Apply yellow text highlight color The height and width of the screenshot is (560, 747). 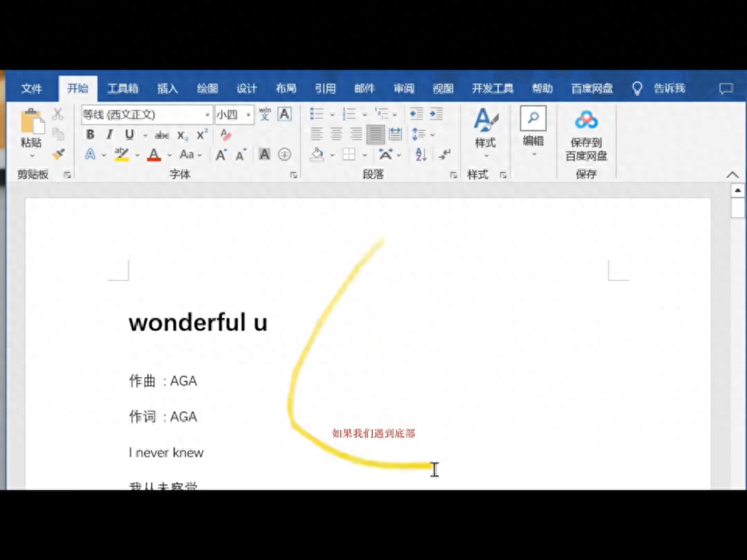click(x=122, y=154)
